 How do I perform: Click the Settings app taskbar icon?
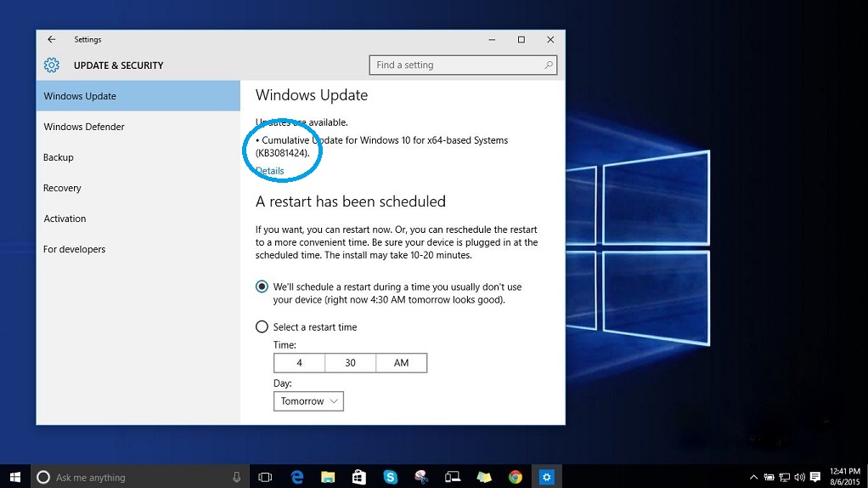pyautogui.click(x=546, y=477)
